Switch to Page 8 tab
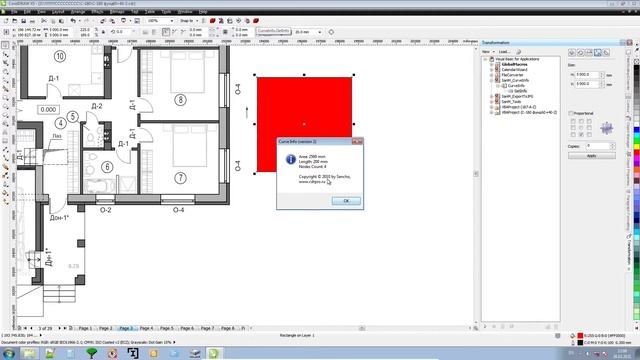This screenshot has height=360, width=640. 228,328
